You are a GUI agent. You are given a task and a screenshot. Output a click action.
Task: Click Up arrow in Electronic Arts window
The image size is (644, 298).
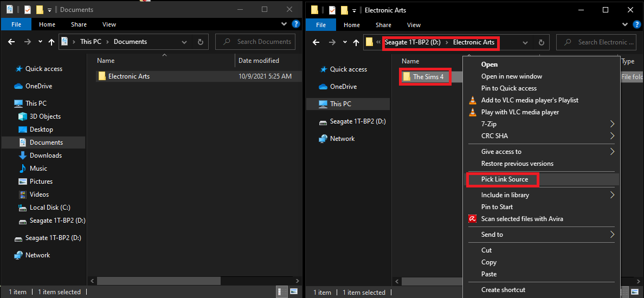click(x=356, y=42)
